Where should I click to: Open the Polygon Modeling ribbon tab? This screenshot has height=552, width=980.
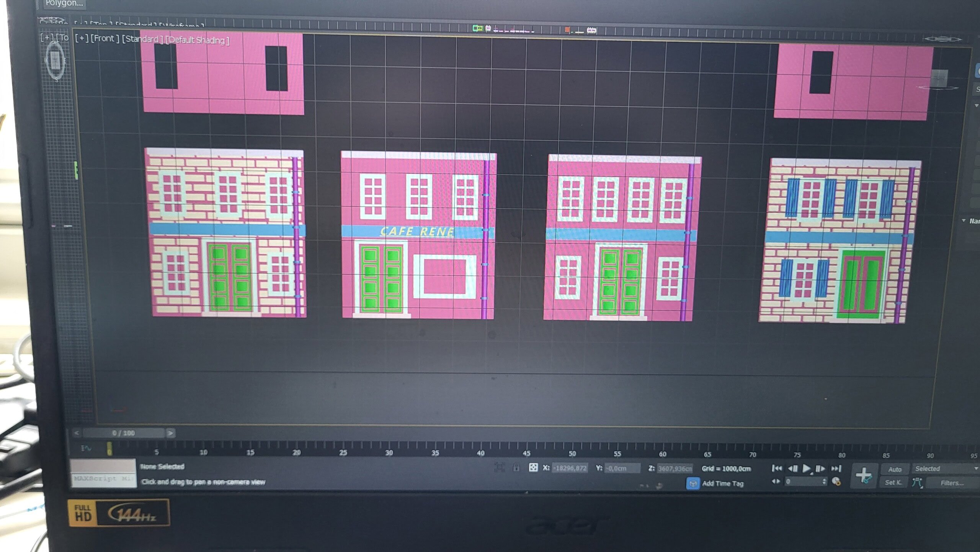64,3
